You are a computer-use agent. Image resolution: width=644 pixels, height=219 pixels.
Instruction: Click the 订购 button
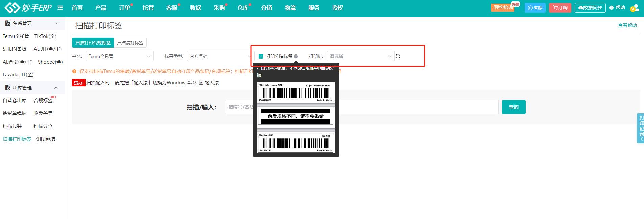pyautogui.click(x=560, y=8)
